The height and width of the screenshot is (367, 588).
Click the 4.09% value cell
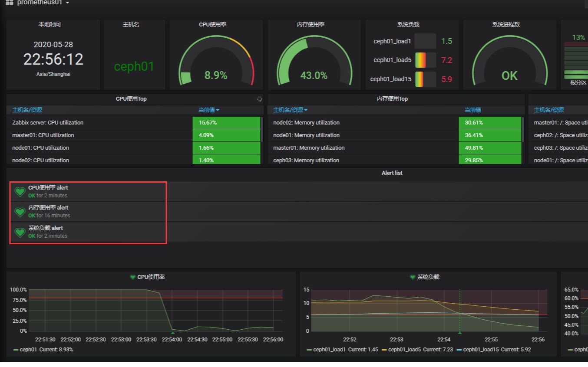(x=226, y=135)
